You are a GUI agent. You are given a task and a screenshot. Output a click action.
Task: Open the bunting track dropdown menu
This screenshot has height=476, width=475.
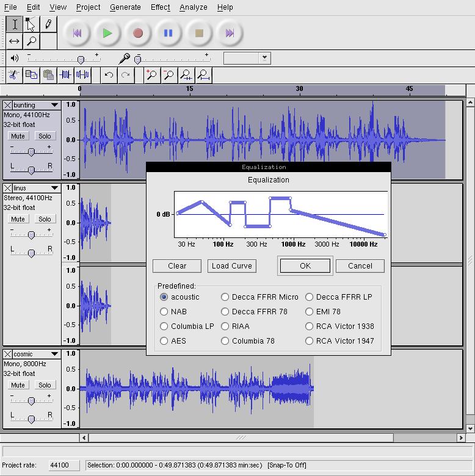(54, 105)
